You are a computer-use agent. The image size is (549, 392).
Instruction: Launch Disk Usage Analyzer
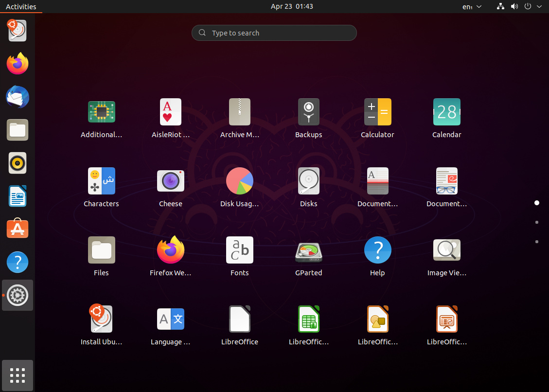(x=239, y=180)
